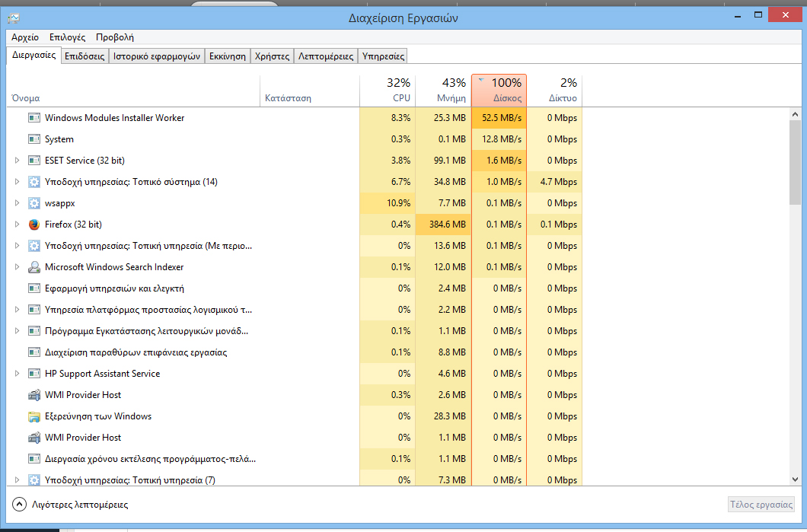The image size is (807, 532).
Task: Sort by the Μνήμη column header
Action: pyautogui.click(x=443, y=91)
